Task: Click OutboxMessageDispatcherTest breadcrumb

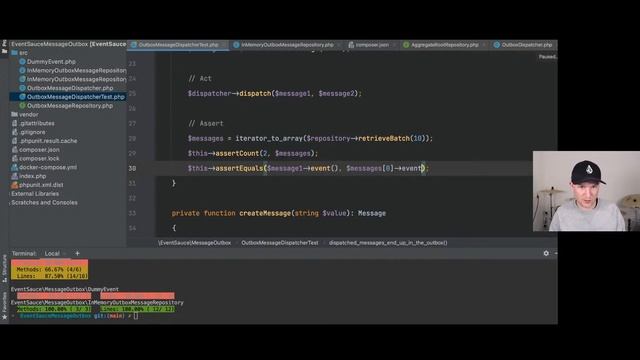Action: click(280, 243)
